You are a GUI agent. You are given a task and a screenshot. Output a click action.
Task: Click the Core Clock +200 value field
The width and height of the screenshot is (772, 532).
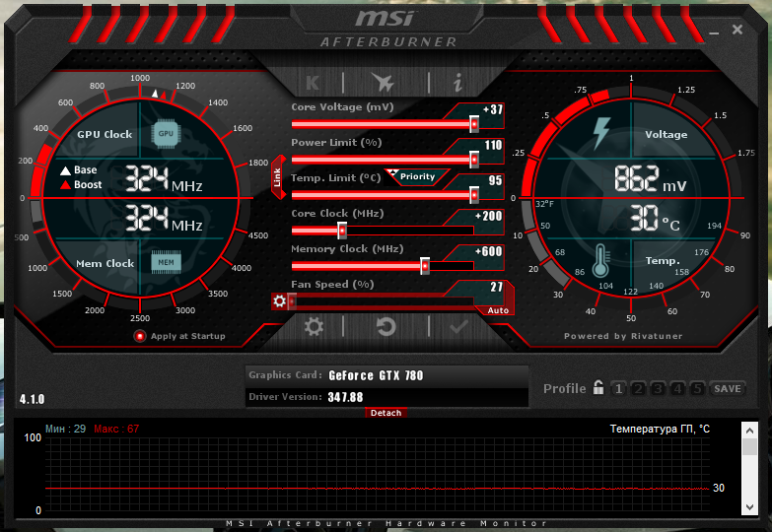pyautogui.click(x=488, y=216)
